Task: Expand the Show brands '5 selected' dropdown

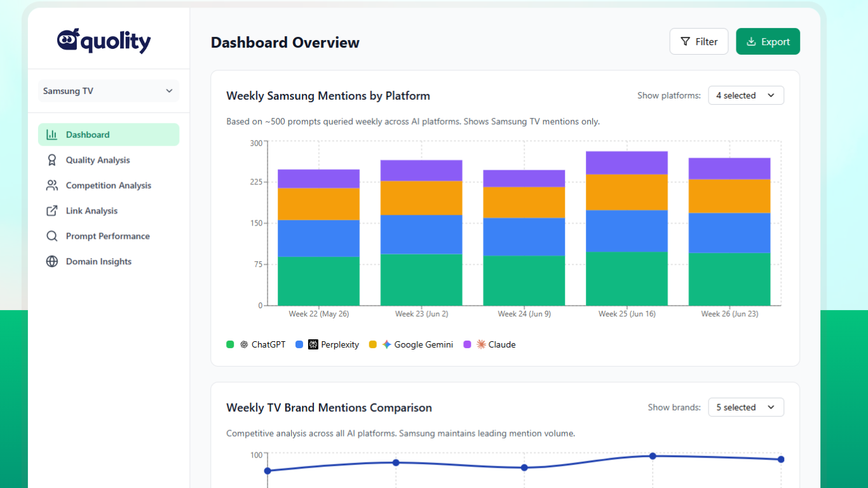Action: click(746, 407)
